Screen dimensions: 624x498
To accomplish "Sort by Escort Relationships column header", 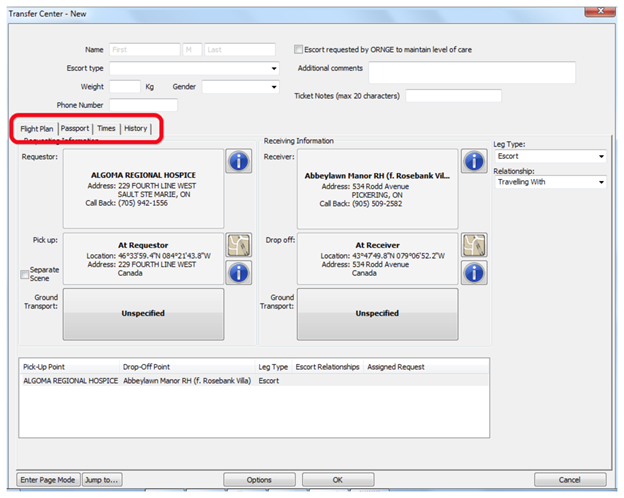I will click(328, 367).
